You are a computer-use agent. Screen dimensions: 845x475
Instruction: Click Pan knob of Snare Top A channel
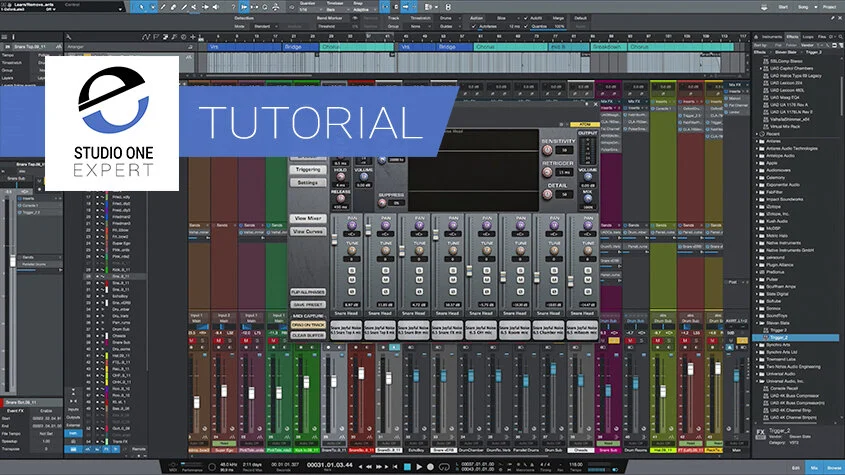(352, 226)
